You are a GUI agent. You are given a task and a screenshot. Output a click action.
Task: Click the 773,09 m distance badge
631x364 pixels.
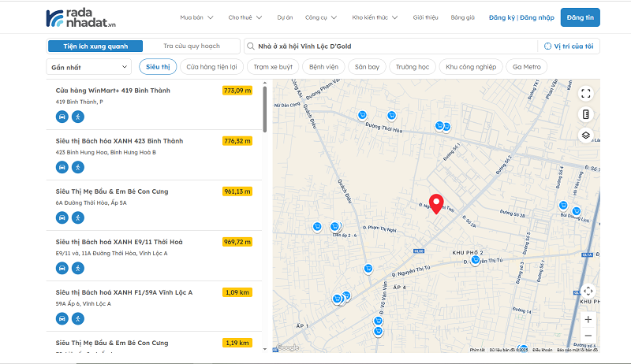click(x=237, y=91)
